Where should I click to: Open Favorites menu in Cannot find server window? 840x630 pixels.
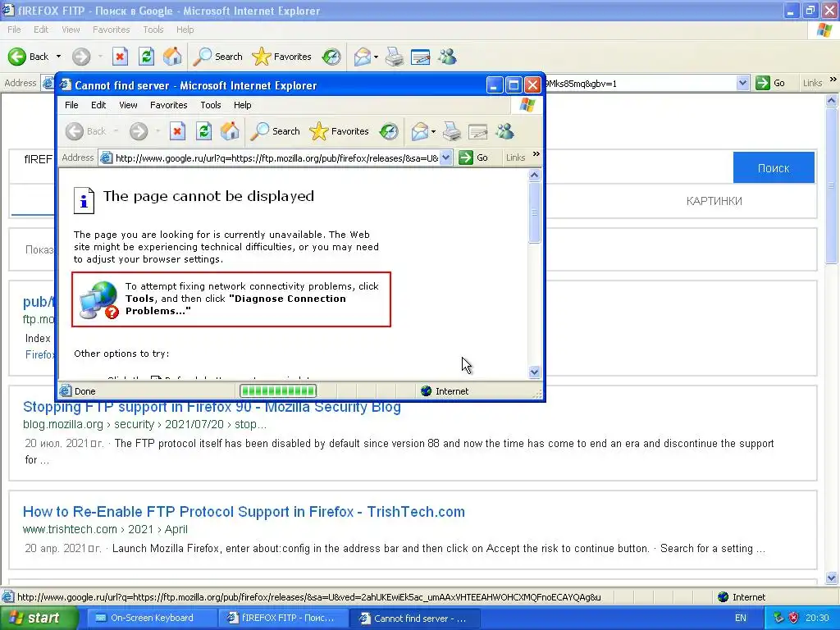pyautogui.click(x=169, y=105)
